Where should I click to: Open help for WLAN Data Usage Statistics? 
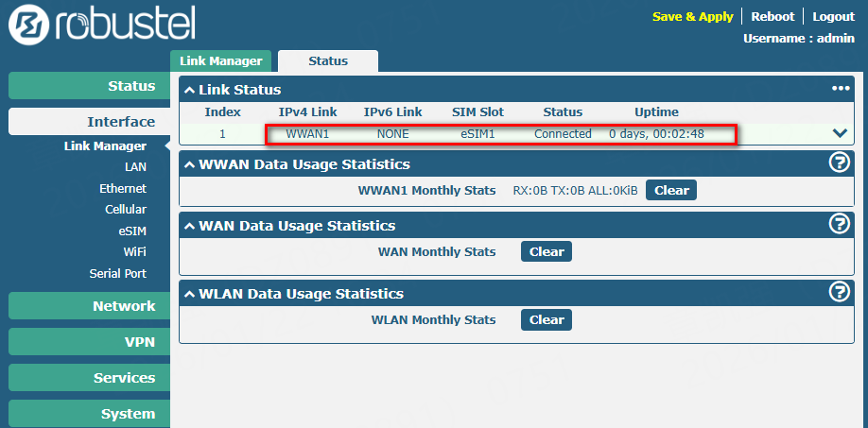pyautogui.click(x=839, y=293)
